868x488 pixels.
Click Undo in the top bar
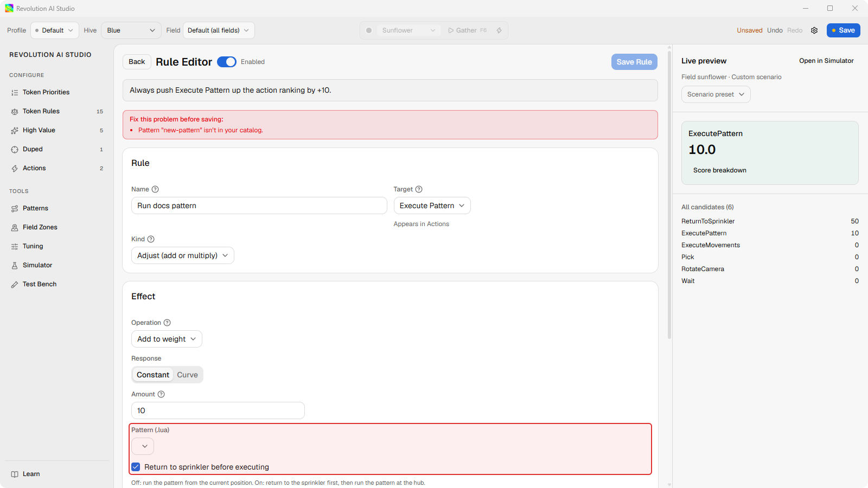click(x=775, y=30)
